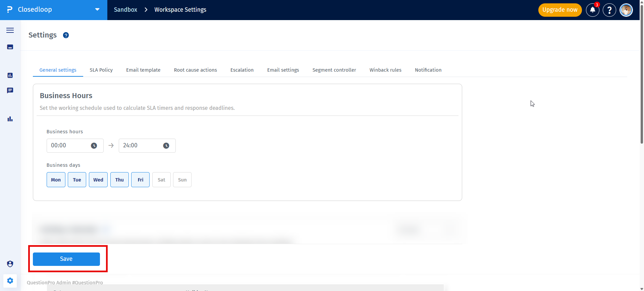Go to Sandbox breadcrumb

[125, 10]
